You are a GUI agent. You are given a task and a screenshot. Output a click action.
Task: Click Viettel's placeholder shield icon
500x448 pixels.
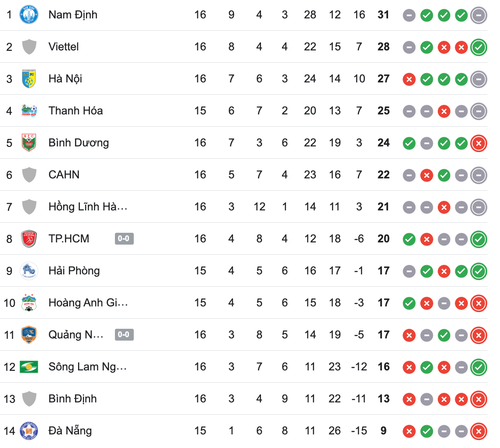pos(29,47)
